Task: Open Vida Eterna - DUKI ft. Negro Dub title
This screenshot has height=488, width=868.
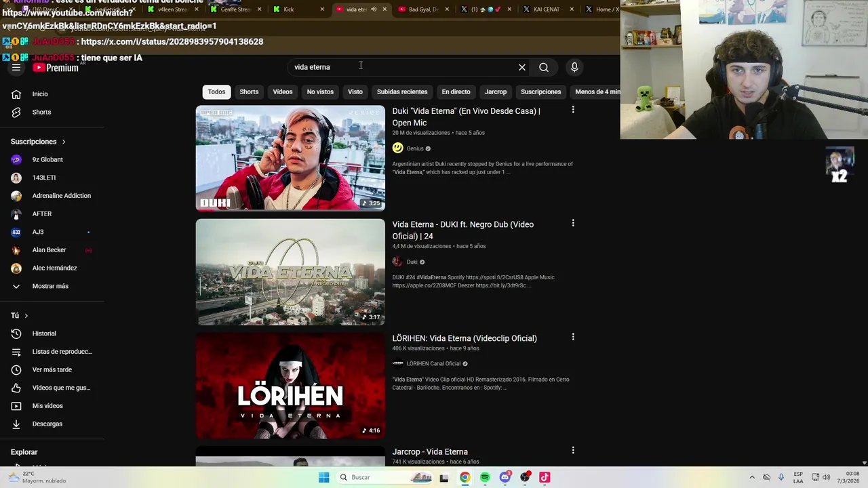Action: click(x=463, y=230)
